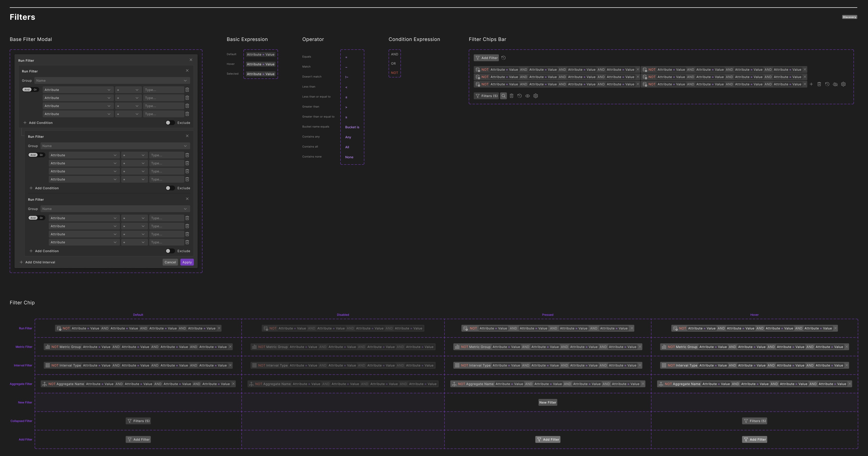
Task: Select Or in the topmost Run Filter group's And/Or switch
Action: tap(35, 90)
